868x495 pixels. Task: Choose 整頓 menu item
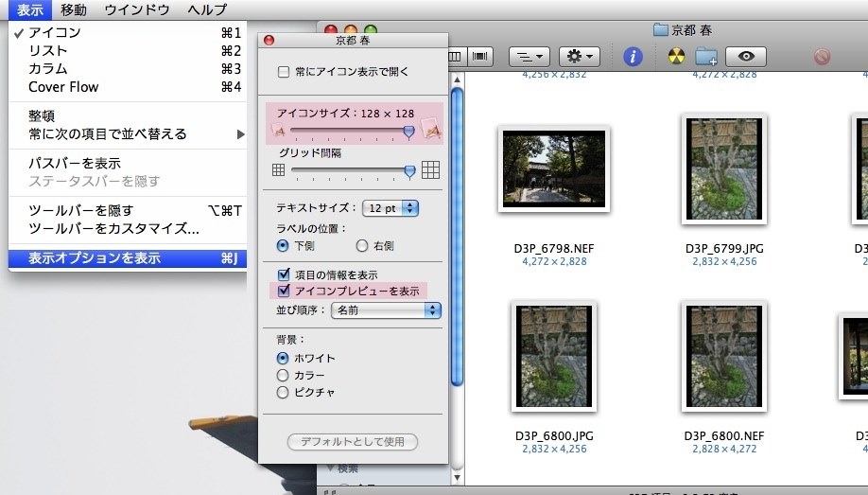pyautogui.click(x=128, y=115)
